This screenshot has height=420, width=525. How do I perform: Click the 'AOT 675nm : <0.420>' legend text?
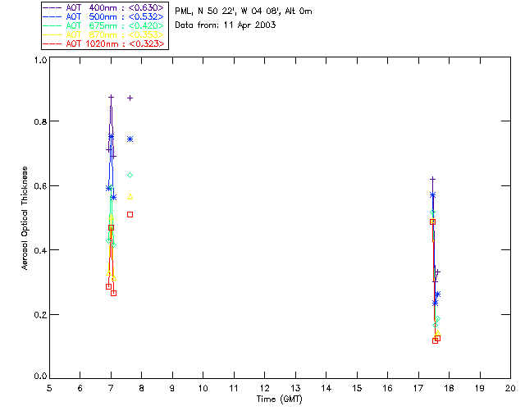click(x=115, y=25)
